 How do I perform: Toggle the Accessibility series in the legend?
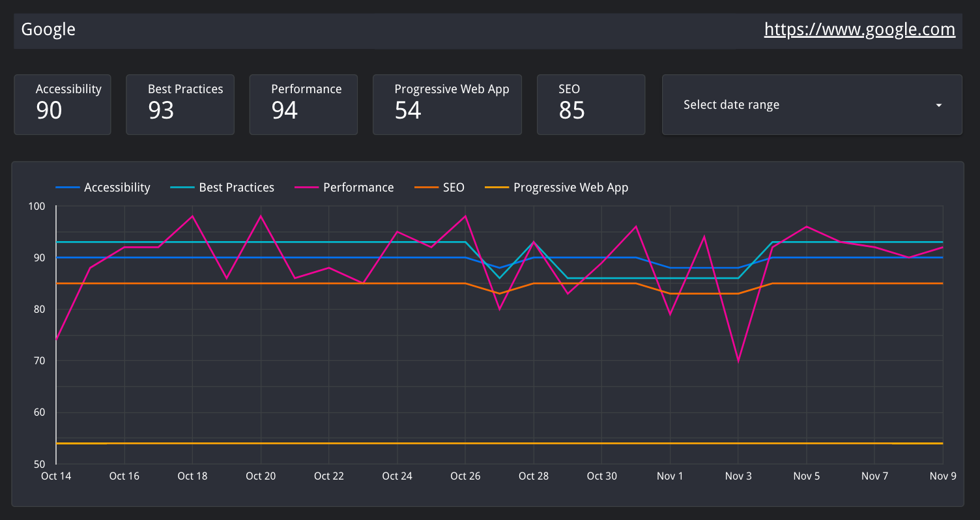pyautogui.click(x=103, y=188)
